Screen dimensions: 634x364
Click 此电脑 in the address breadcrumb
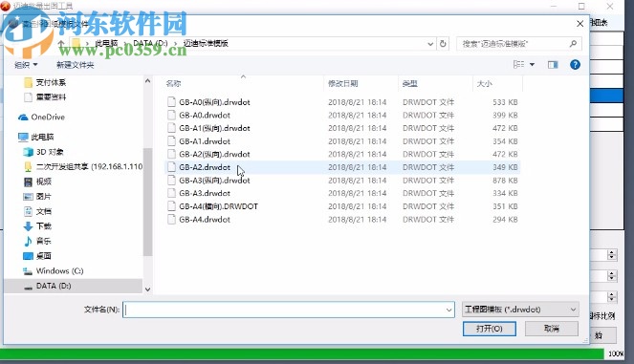point(106,43)
